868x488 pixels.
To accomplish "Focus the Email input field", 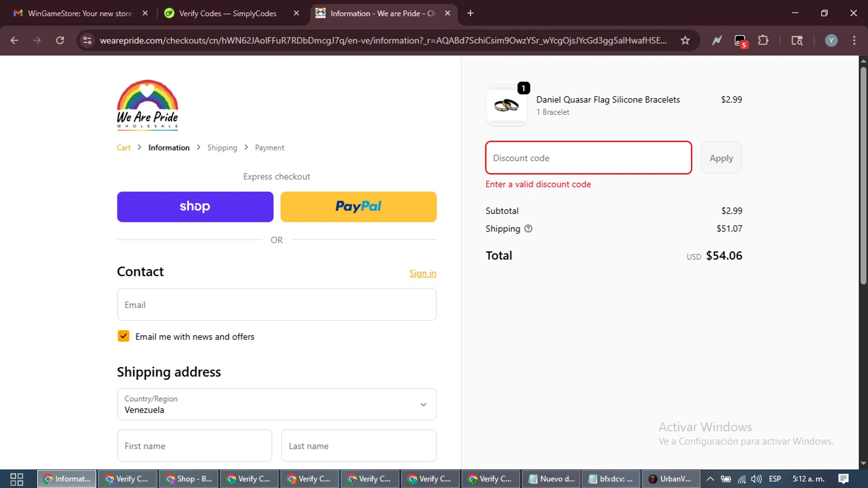I will 277,304.
